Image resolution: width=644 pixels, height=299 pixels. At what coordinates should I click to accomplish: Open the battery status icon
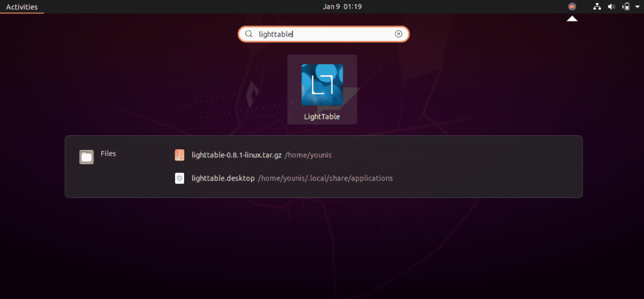click(x=626, y=7)
